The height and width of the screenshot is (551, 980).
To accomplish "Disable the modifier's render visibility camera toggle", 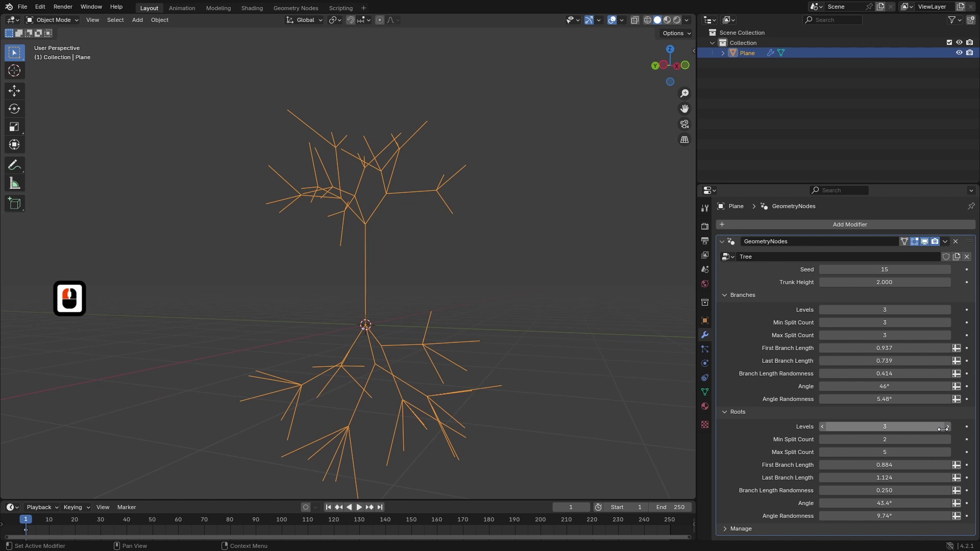I will [935, 241].
